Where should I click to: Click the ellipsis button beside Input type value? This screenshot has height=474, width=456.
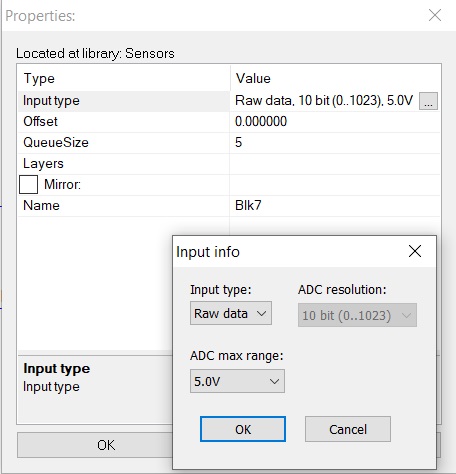[x=428, y=101]
